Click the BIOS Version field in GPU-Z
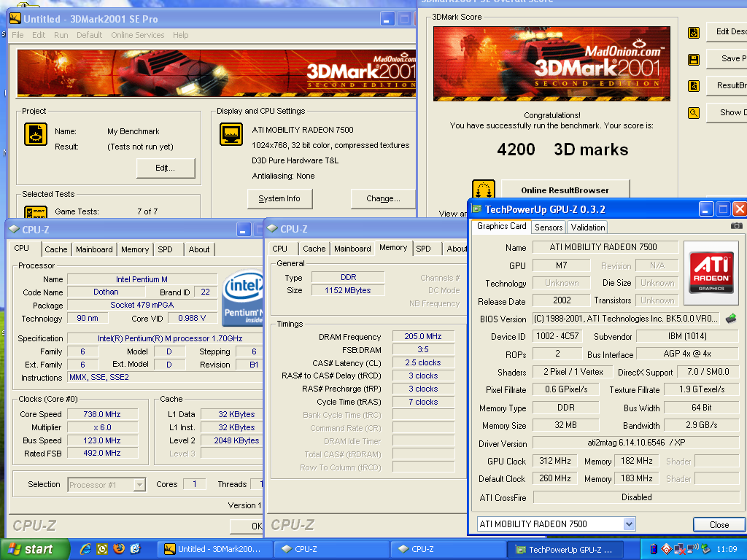Screen dimensions: 747x560 point(625,319)
